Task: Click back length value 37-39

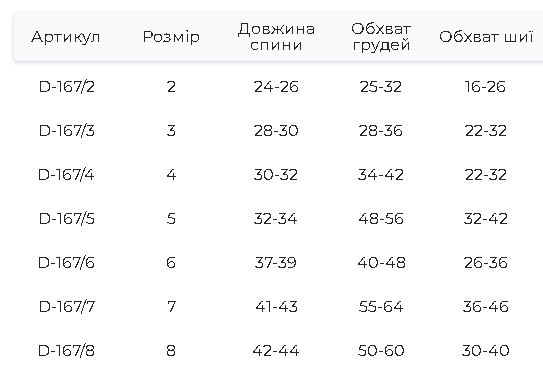Action: click(276, 263)
